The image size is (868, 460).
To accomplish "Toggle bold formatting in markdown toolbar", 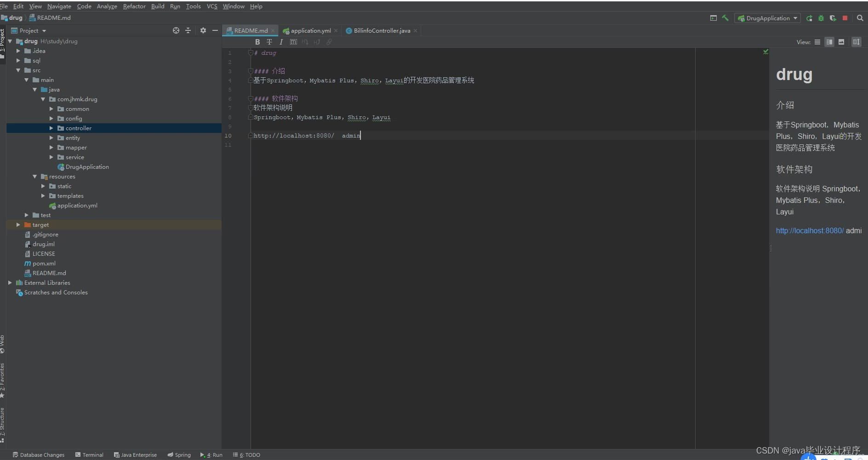I will pyautogui.click(x=257, y=42).
